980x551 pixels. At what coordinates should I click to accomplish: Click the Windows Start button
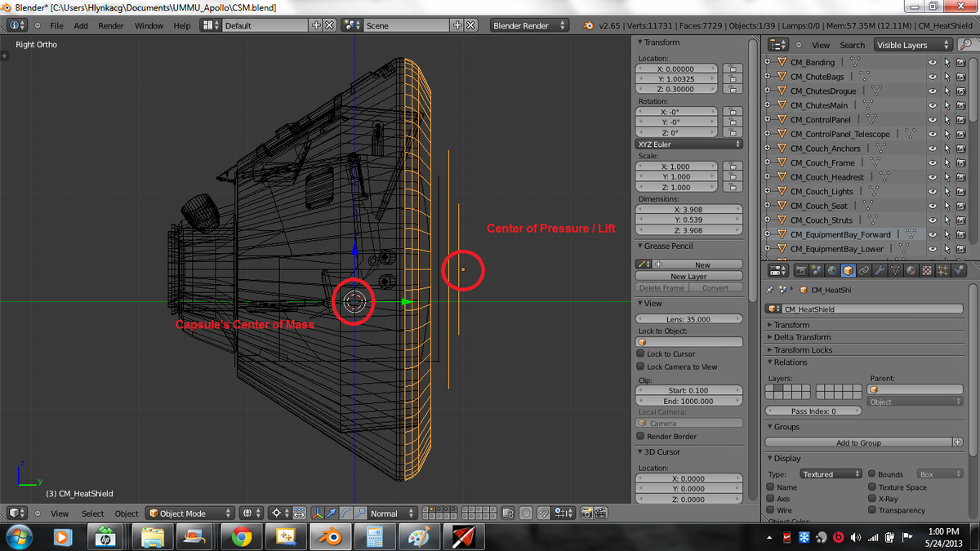(x=18, y=537)
